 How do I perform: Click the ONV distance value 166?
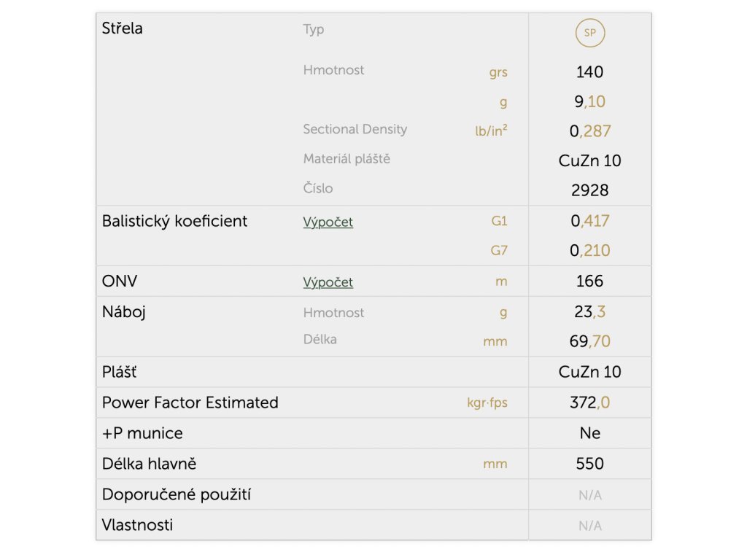pyautogui.click(x=589, y=281)
